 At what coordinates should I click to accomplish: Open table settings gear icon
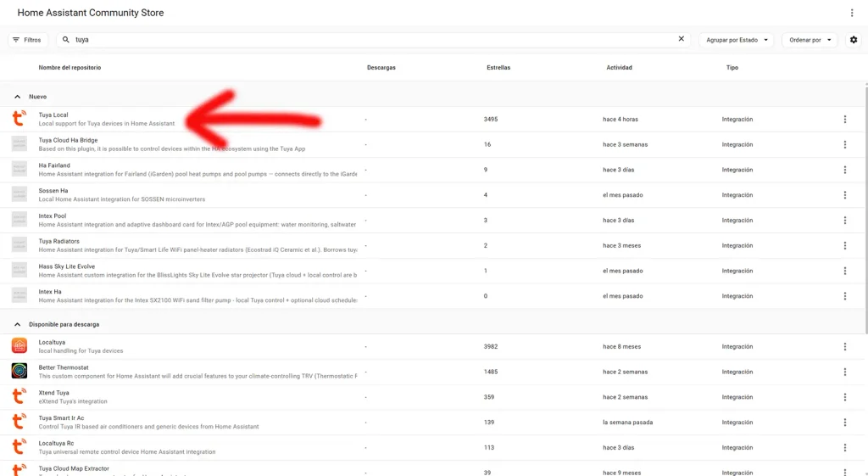pyautogui.click(x=854, y=40)
